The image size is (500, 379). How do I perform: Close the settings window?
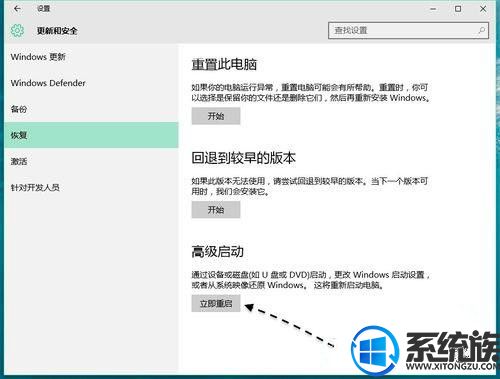pos(483,9)
